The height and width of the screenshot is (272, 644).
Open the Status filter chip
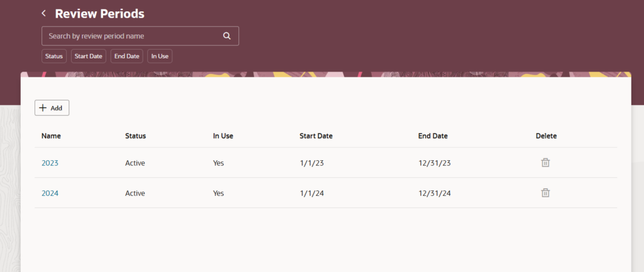54,56
